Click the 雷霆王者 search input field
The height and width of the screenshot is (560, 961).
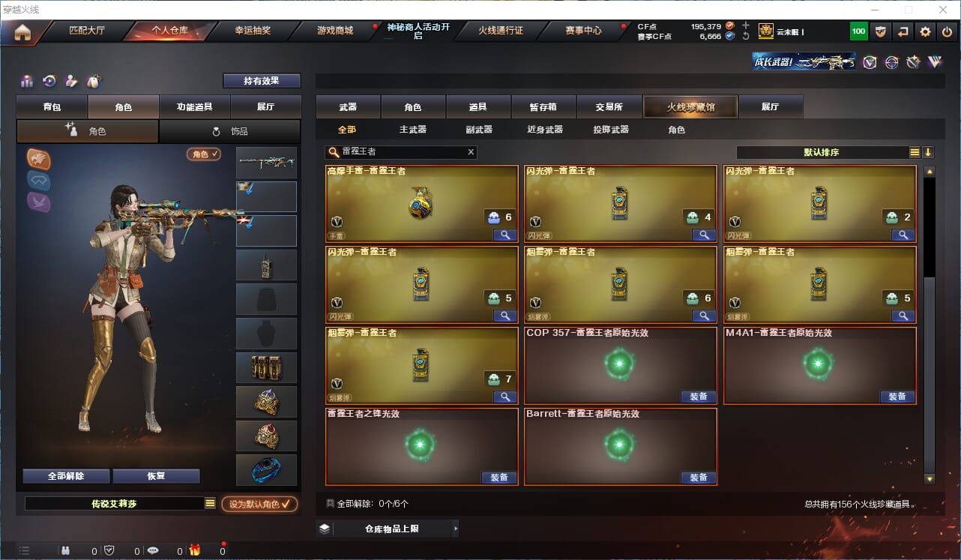click(x=401, y=152)
